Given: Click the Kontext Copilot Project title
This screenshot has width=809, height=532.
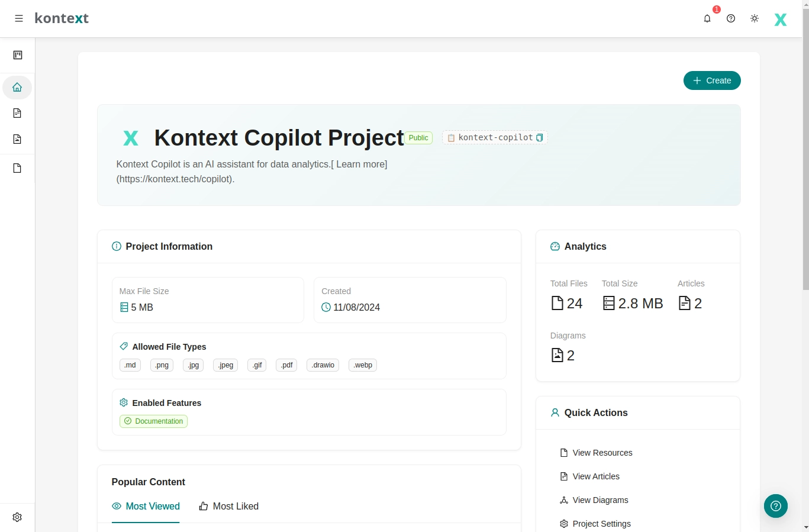Looking at the screenshot, I should (x=279, y=138).
